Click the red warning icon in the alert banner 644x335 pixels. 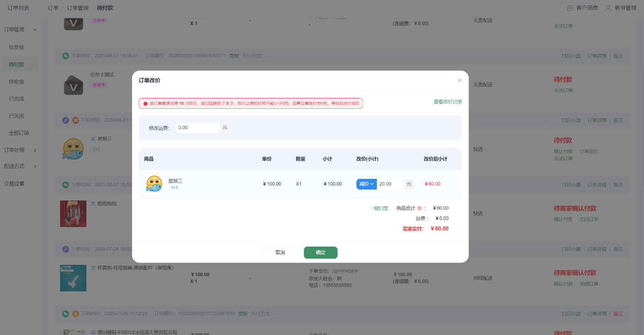(145, 103)
